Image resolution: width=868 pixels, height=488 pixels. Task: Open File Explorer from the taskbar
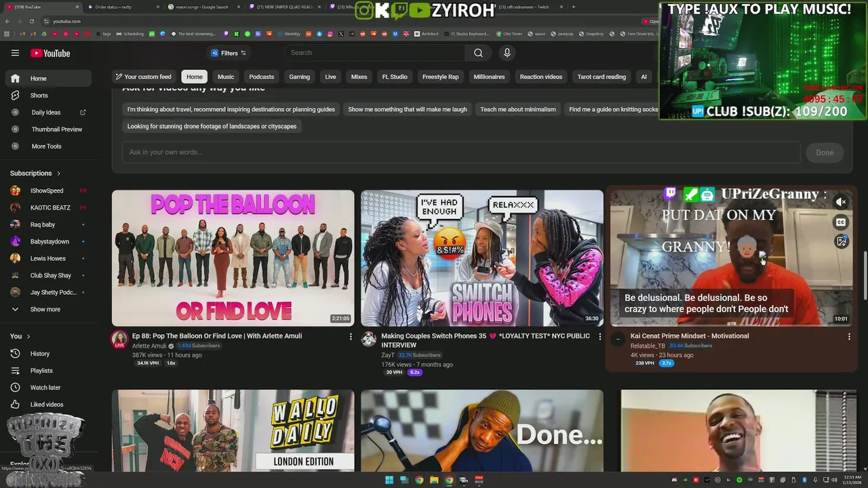coord(434,481)
